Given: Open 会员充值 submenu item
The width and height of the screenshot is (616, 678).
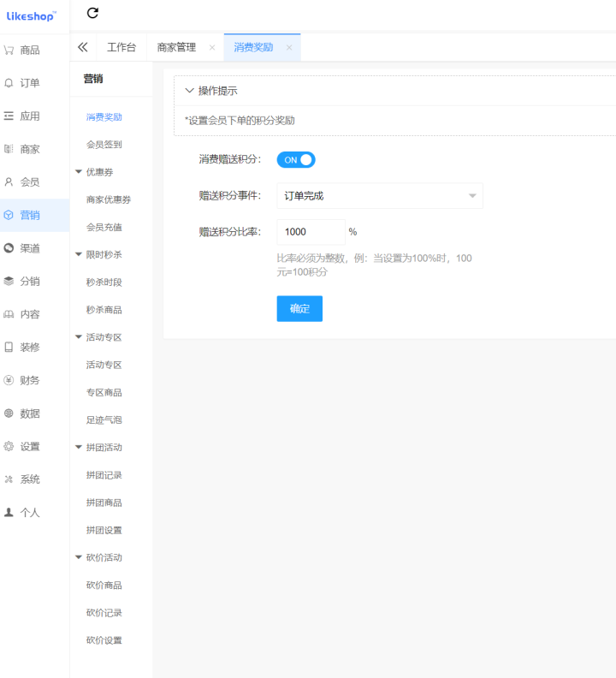Looking at the screenshot, I should point(104,227).
